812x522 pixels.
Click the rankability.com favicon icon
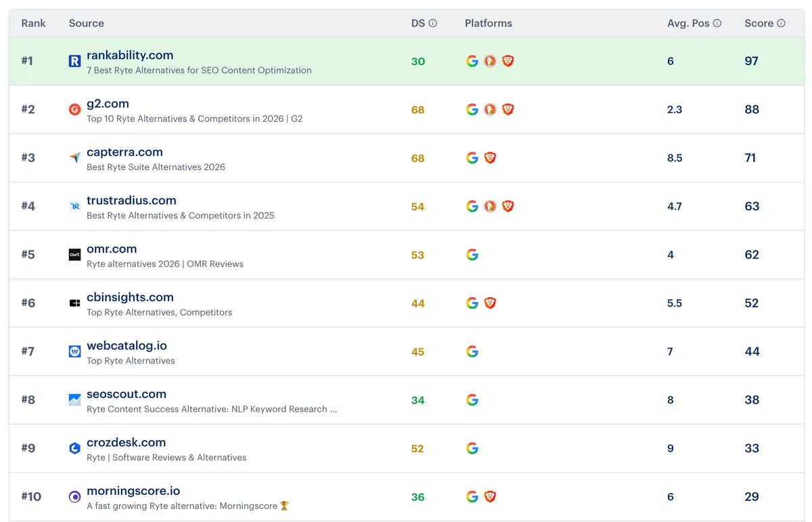click(x=74, y=62)
